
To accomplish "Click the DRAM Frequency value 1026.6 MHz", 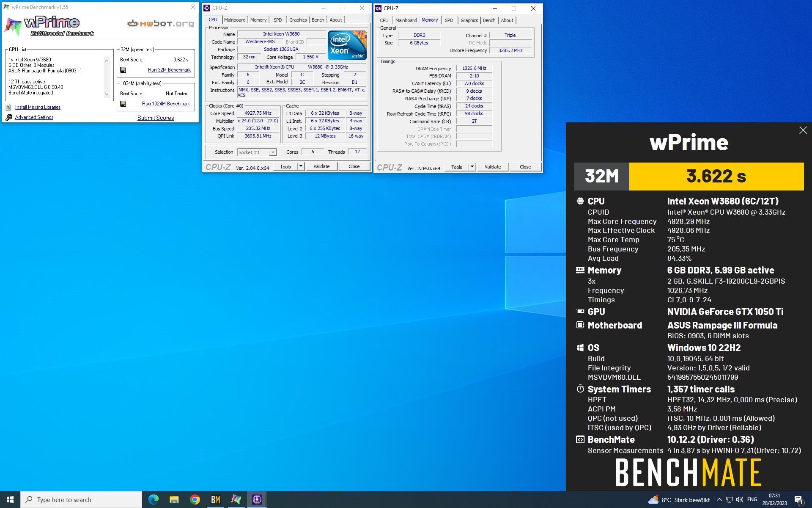I will [474, 68].
